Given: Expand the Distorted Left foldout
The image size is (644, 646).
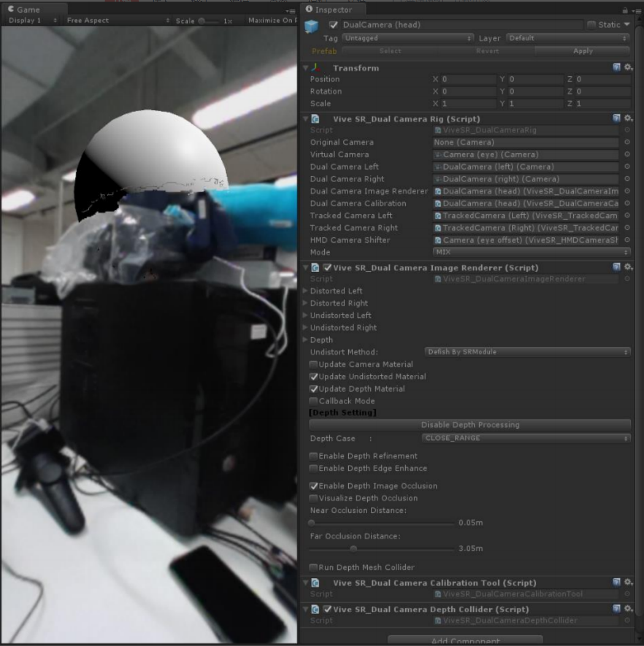Looking at the screenshot, I should click(305, 291).
